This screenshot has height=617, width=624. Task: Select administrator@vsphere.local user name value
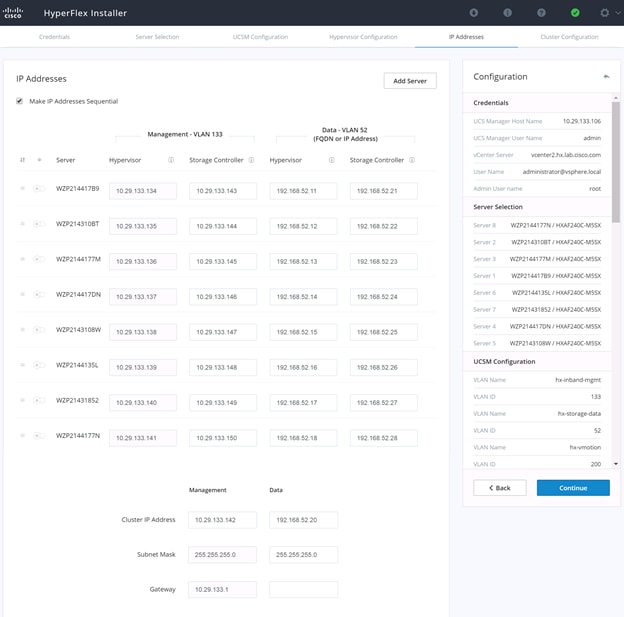click(x=562, y=172)
